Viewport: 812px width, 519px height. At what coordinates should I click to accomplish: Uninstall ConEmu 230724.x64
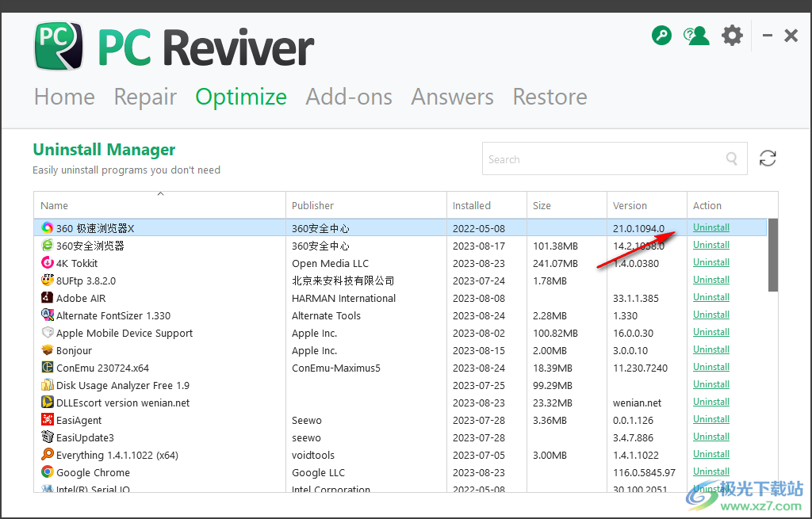(711, 368)
